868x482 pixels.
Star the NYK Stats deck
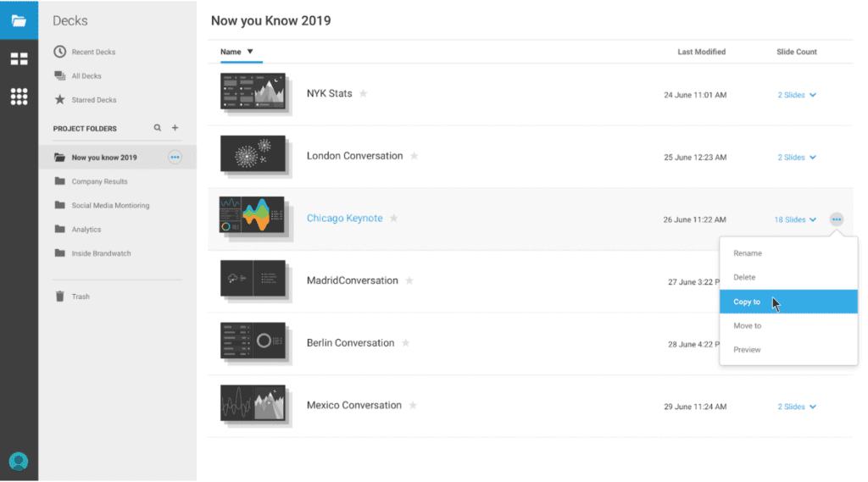coord(364,93)
